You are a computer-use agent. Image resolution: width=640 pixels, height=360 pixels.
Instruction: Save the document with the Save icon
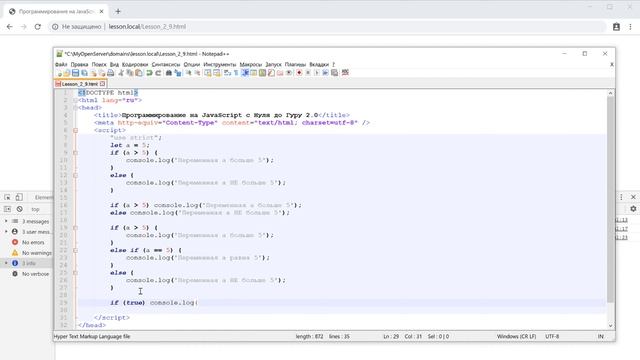tap(76, 73)
